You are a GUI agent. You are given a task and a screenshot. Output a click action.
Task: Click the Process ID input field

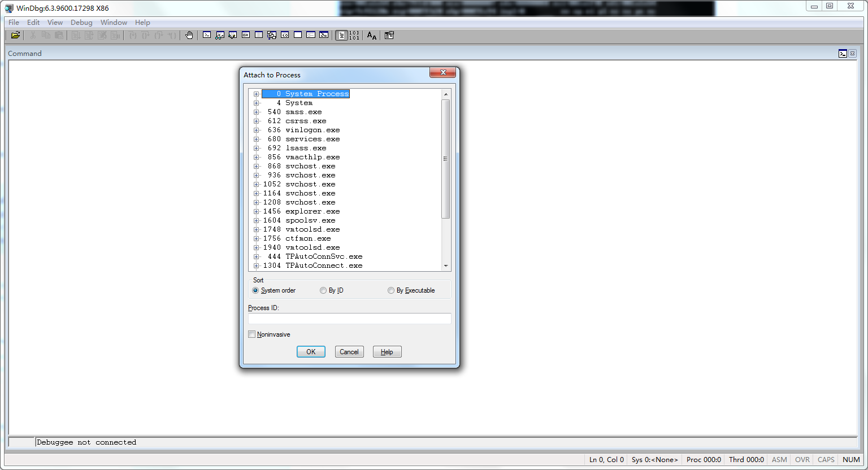[x=349, y=319]
